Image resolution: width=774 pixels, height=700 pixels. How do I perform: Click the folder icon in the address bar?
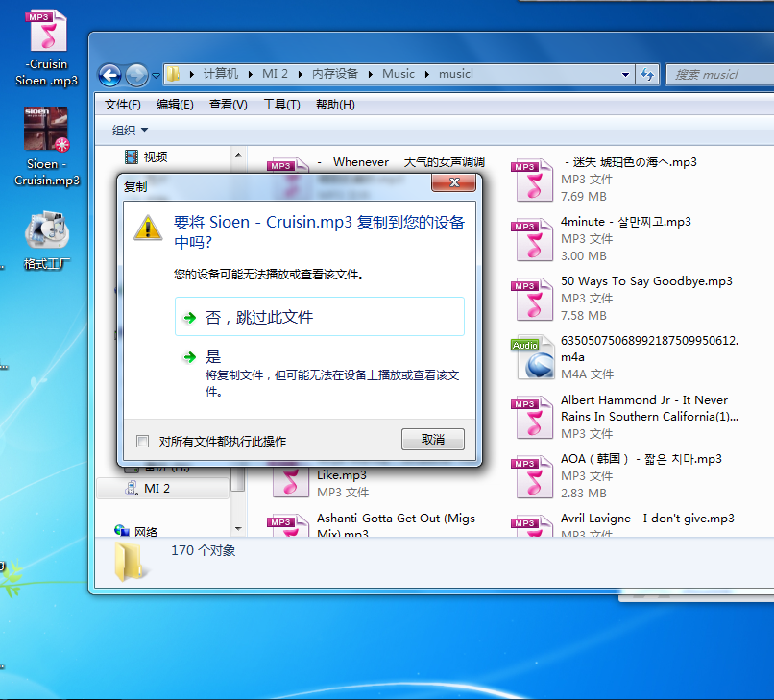click(x=173, y=74)
